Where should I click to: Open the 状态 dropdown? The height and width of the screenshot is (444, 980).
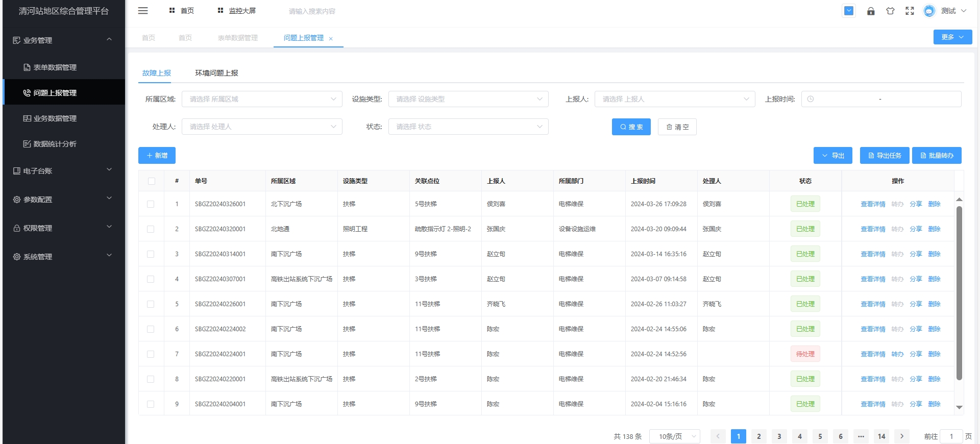coord(468,127)
